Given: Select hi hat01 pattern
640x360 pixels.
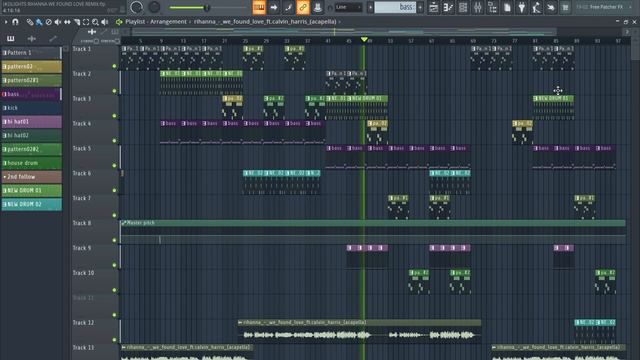Looking at the screenshot, I should coord(31,122).
